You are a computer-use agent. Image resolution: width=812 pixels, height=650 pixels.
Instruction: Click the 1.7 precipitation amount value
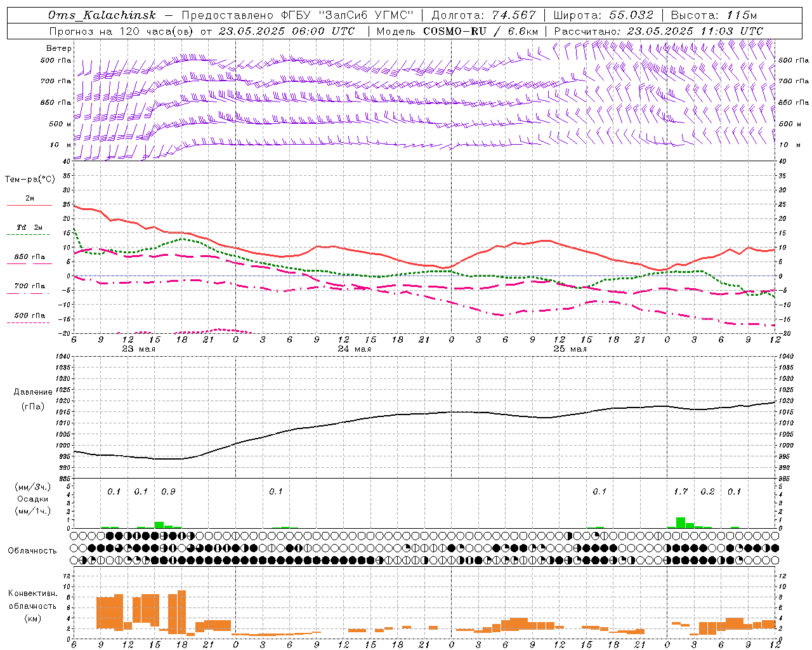[x=680, y=491]
